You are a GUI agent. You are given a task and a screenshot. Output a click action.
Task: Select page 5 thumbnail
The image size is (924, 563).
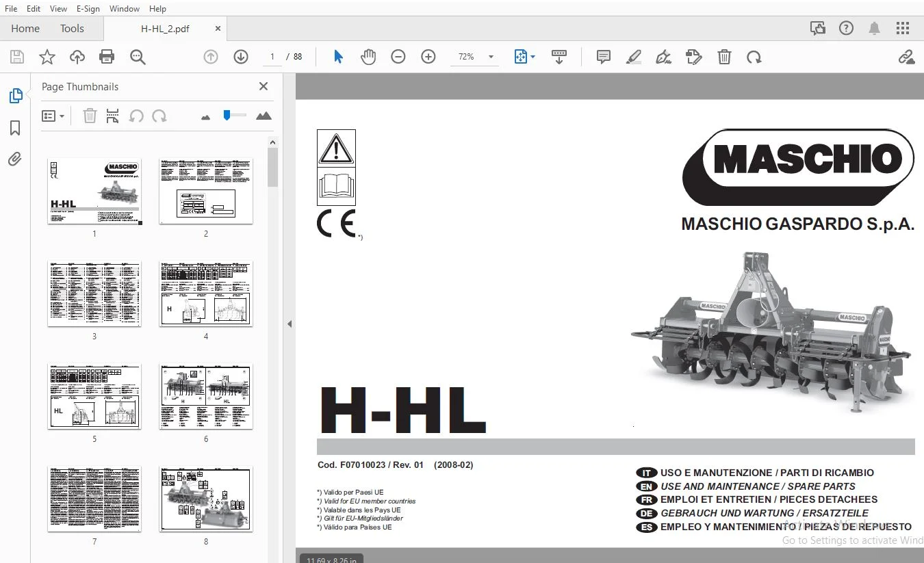pyautogui.click(x=94, y=396)
